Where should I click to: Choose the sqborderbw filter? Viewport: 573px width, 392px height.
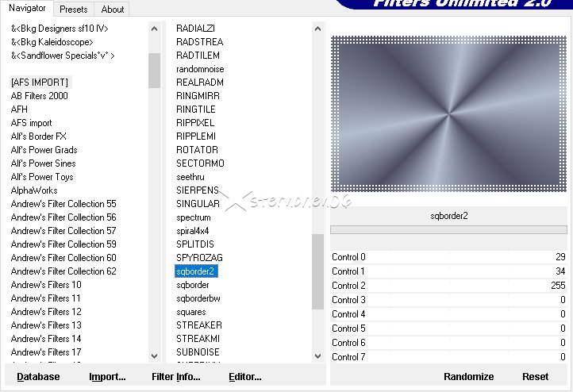(198, 298)
